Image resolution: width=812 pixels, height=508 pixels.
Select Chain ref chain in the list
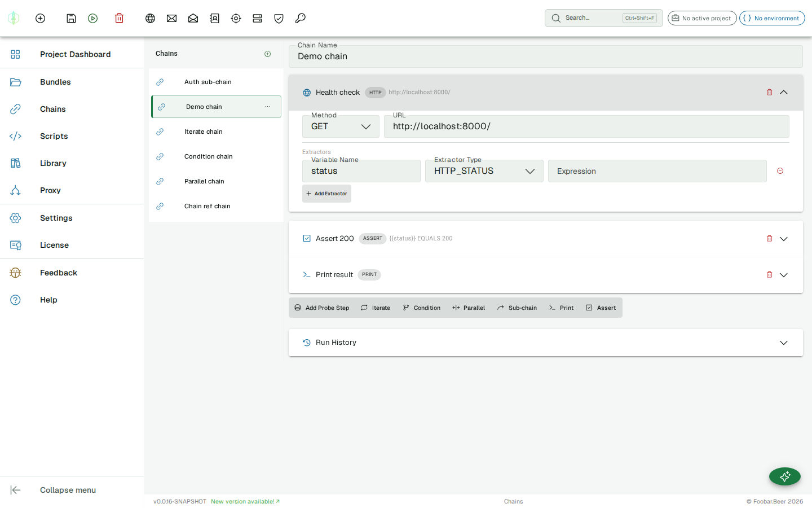(216, 206)
